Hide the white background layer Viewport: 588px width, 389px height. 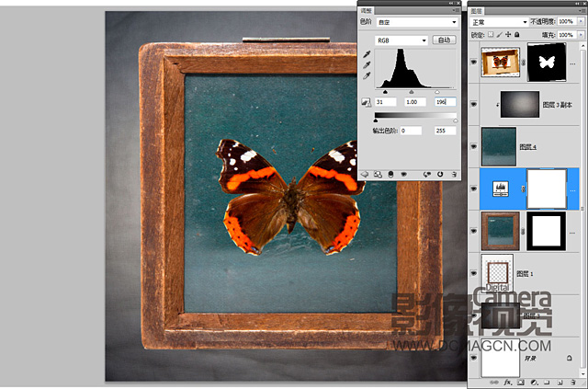474,358
